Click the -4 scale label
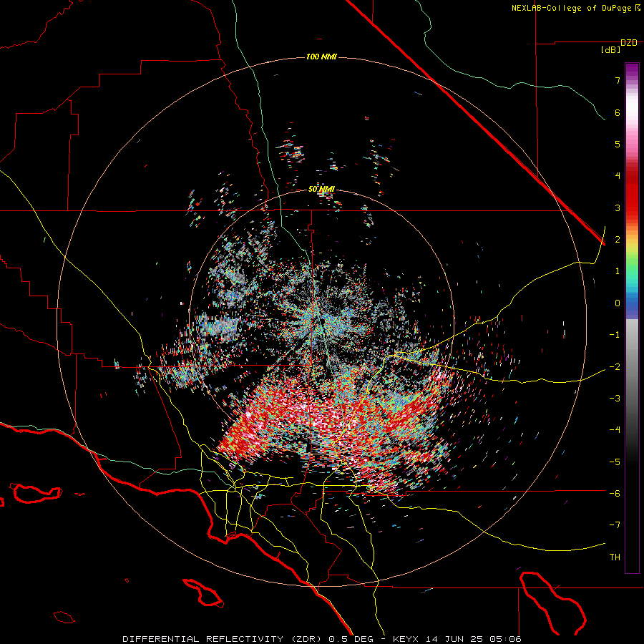Viewport: 644px width, 644px height. pos(615,430)
